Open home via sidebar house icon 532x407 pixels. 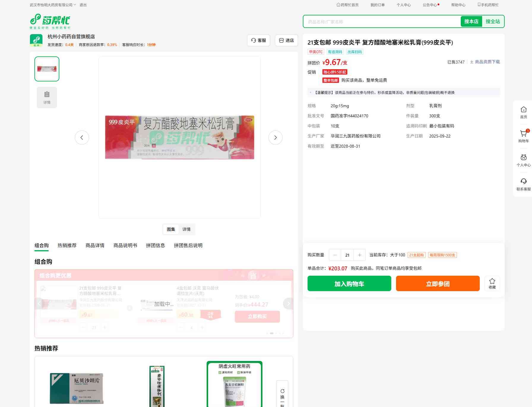[x=523, y=110]
